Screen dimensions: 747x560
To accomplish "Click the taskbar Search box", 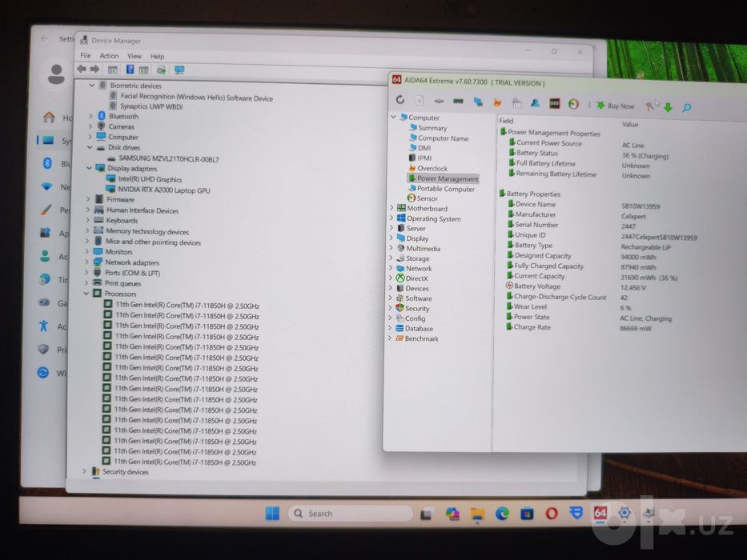I will click(350, 514).
